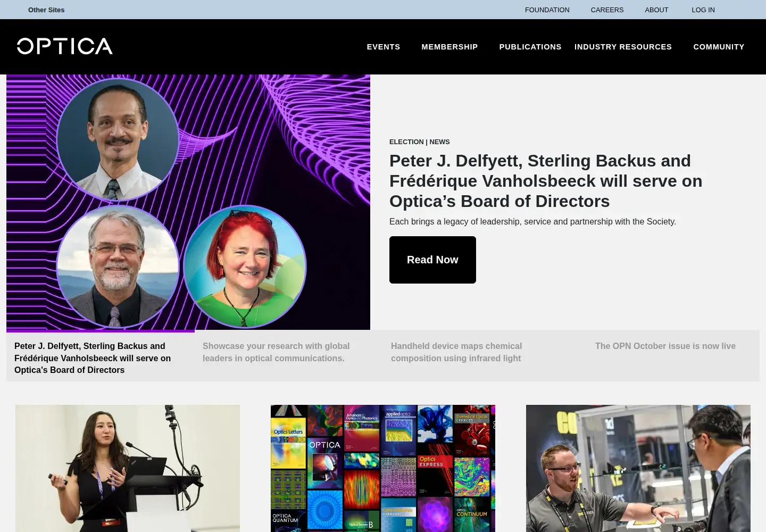Open the Careers page
766x532 pixels.
click(607, 10)
